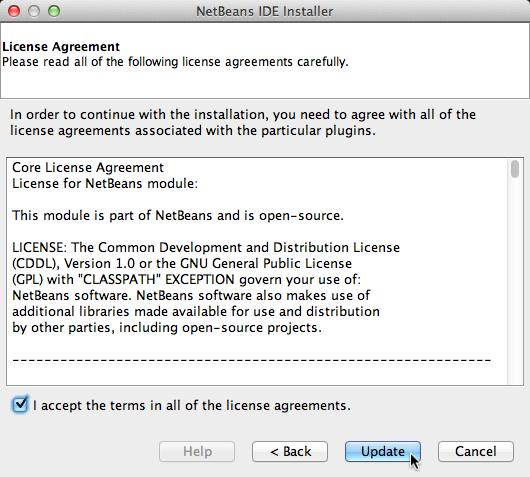
Task: Click the license text scrollbar thumb
Action: click(x=515, y=169)
